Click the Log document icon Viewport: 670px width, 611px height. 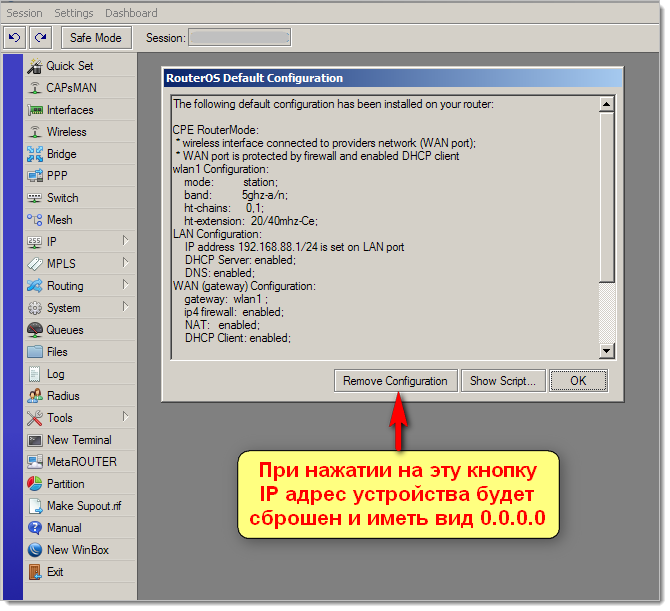pos(35,374)
